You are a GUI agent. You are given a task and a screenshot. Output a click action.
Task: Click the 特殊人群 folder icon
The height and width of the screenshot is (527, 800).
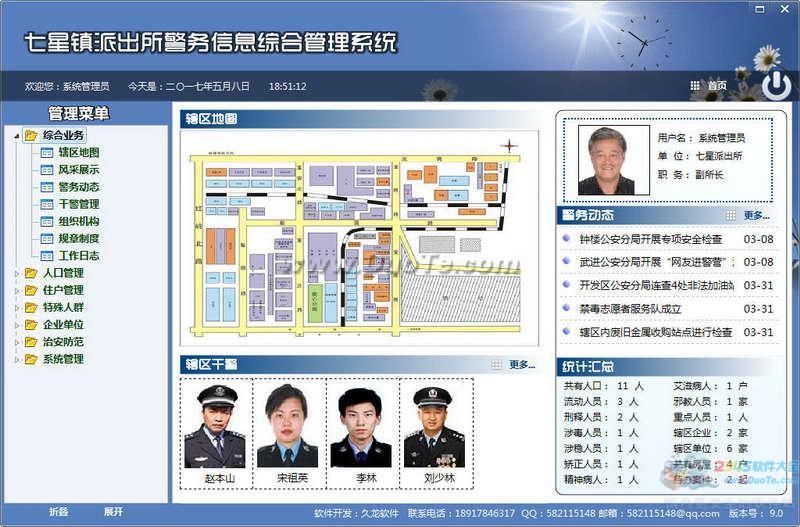coord(31,308)
